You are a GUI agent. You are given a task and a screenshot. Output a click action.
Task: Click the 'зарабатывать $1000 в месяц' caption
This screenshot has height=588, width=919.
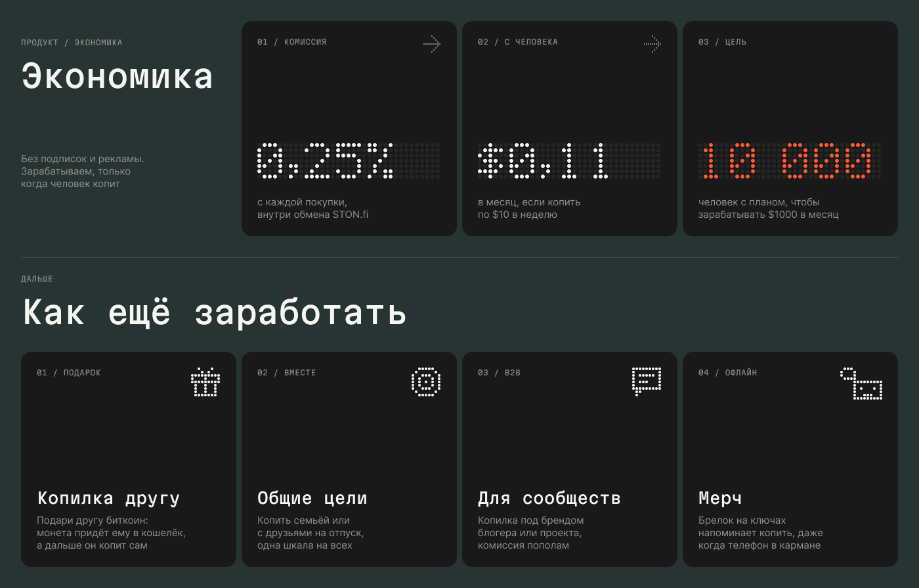tap(769, 215)
